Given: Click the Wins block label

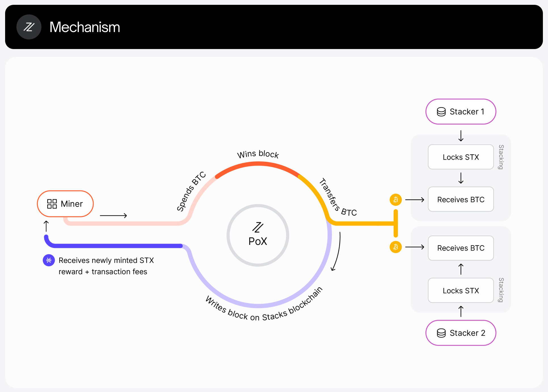Looking at the screenshot, I should pos(258,154).
